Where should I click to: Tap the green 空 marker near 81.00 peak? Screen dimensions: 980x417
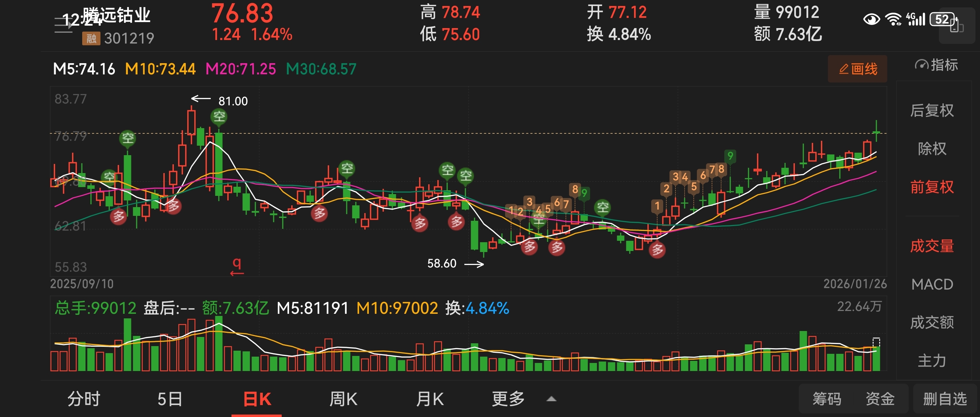pyautogui.click(x=219, y=116)
